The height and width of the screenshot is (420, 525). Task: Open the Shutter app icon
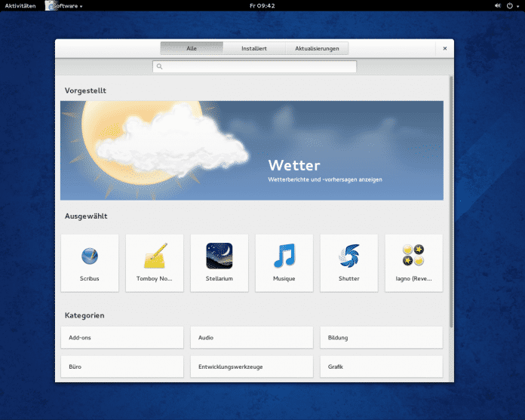pos(348,257)
